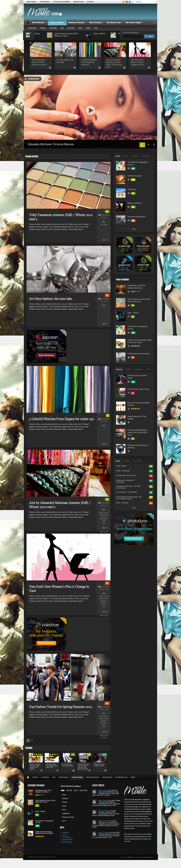
Task: Click the home icon in main navigation
Action: (x=28, y=23)
